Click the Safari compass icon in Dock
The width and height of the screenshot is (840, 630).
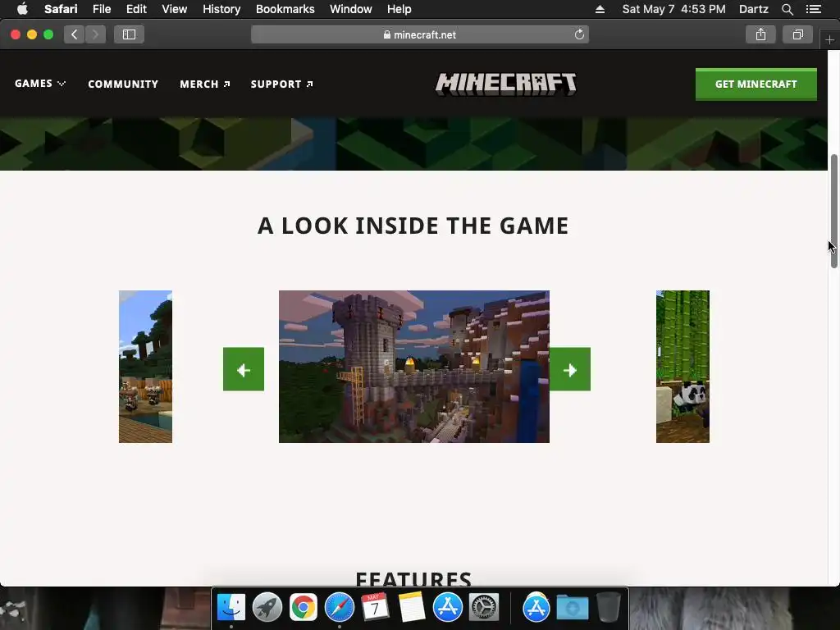340,607
